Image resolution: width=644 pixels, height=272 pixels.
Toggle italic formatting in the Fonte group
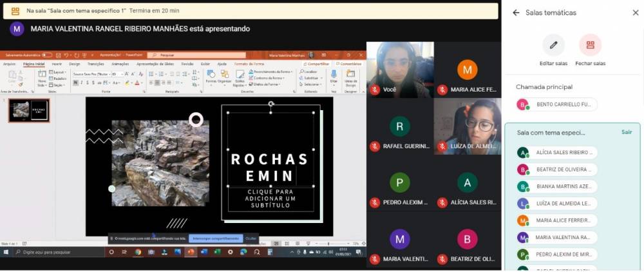[x=81, y=83]
